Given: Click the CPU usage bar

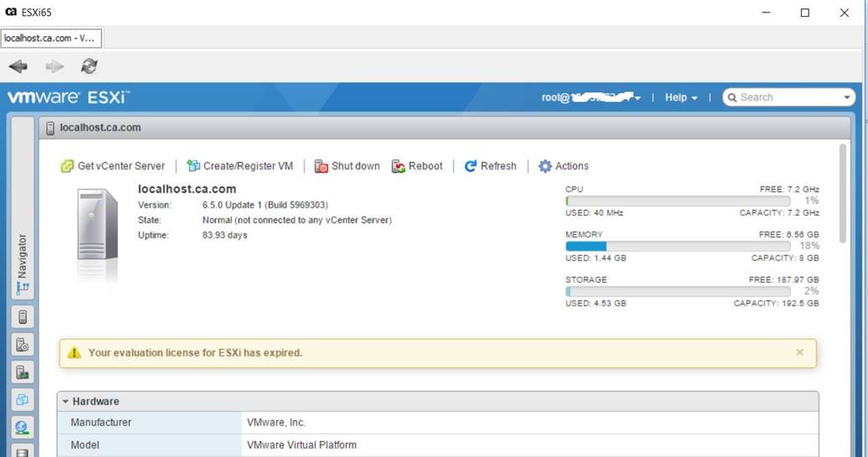Looking at the screenshot, I should (x=678, y=201).
